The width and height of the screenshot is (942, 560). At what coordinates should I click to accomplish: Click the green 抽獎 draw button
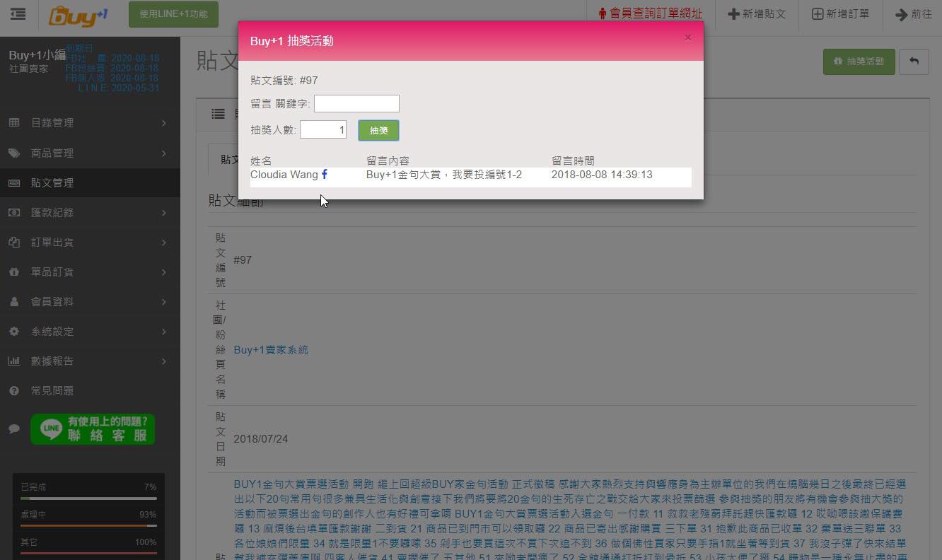coord(378,130)
